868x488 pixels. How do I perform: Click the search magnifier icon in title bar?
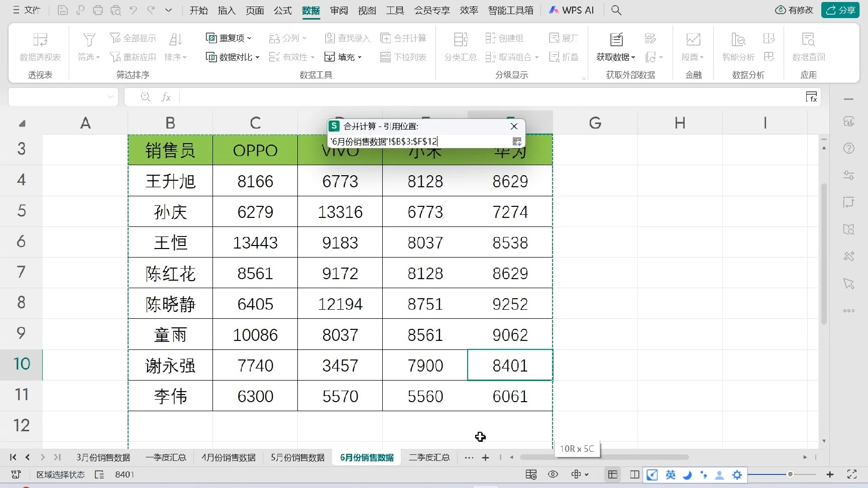click(616, 10)
